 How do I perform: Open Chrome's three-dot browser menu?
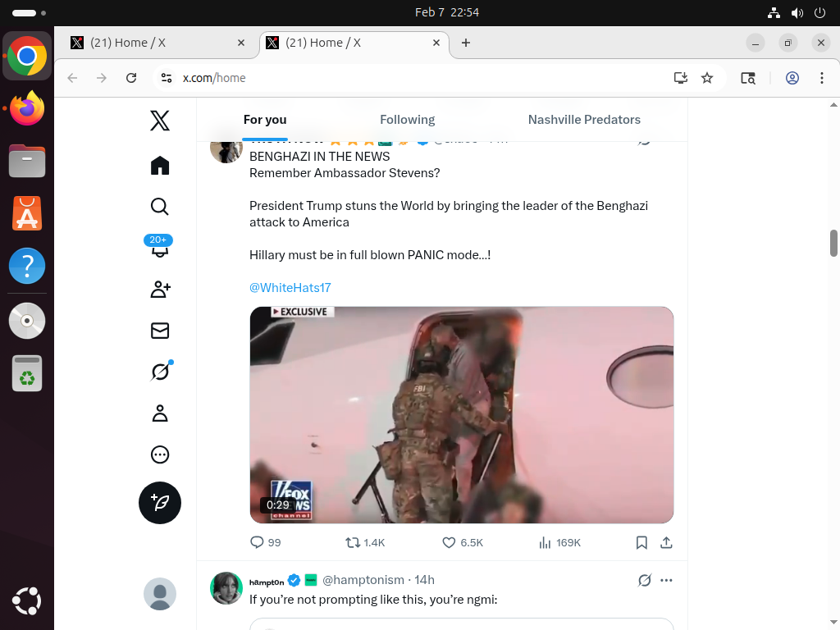click(x=821, y=78)
